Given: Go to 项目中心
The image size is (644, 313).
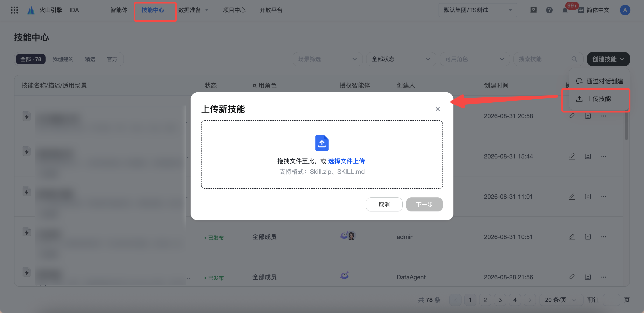Looking at the screenshot, I should coord(234,10).
